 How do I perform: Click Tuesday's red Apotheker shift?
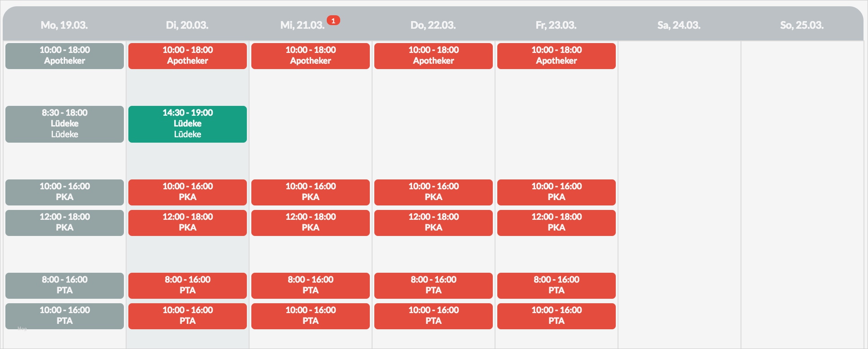click(188, 56)
